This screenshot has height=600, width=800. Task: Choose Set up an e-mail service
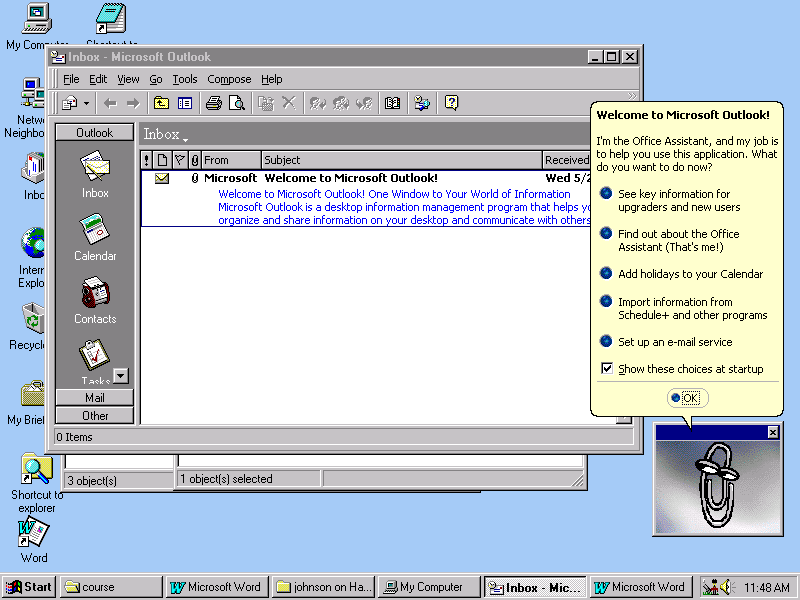[666, 342]
